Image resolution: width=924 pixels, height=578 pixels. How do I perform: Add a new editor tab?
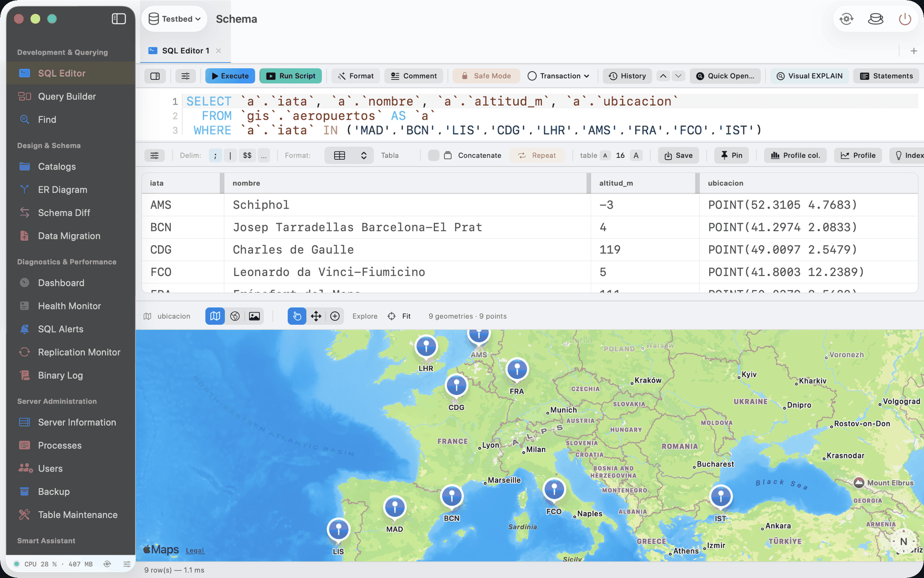[913, 51]
